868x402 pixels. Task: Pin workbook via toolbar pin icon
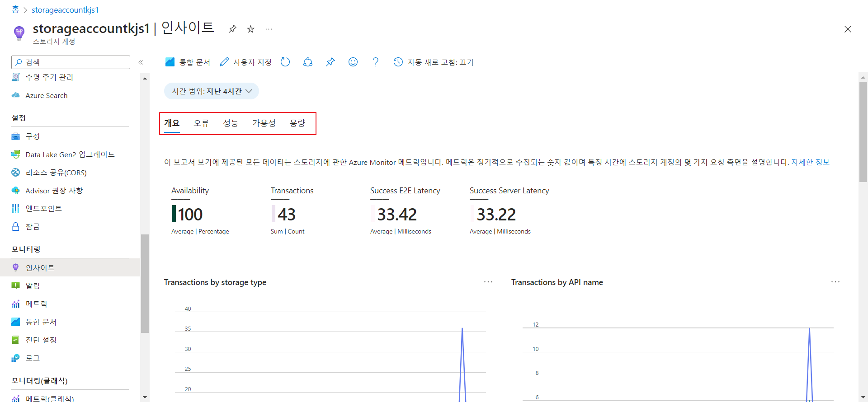point(330,62)
